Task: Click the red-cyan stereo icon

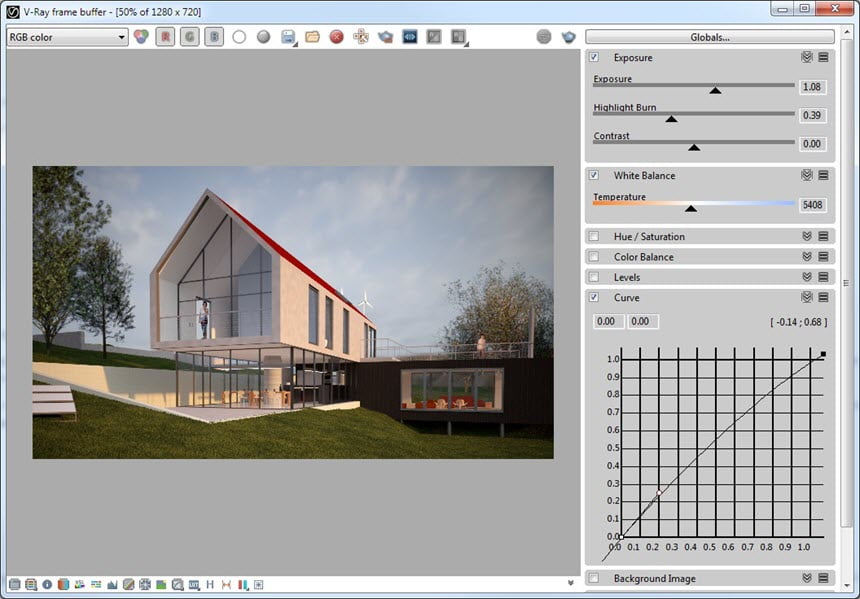Action: pyautogui.click(x=242, y=584)
